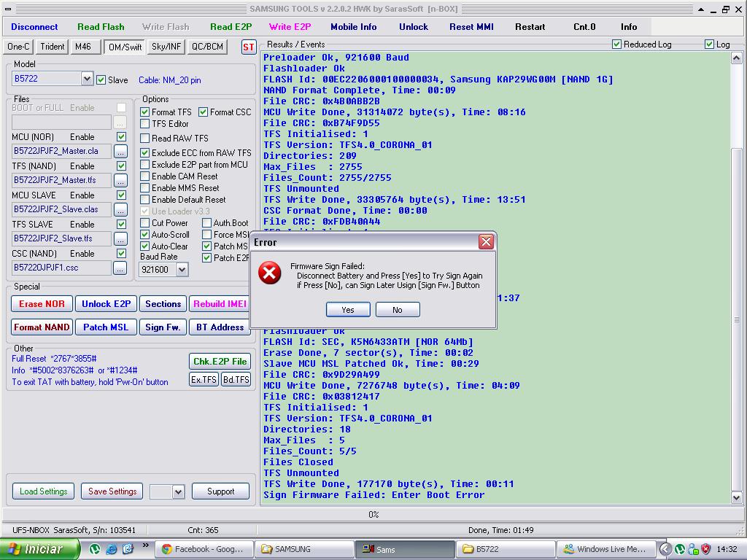
Task: Click Disconnect in top menu
Action: pyautogui.click(x=34, y=27)
